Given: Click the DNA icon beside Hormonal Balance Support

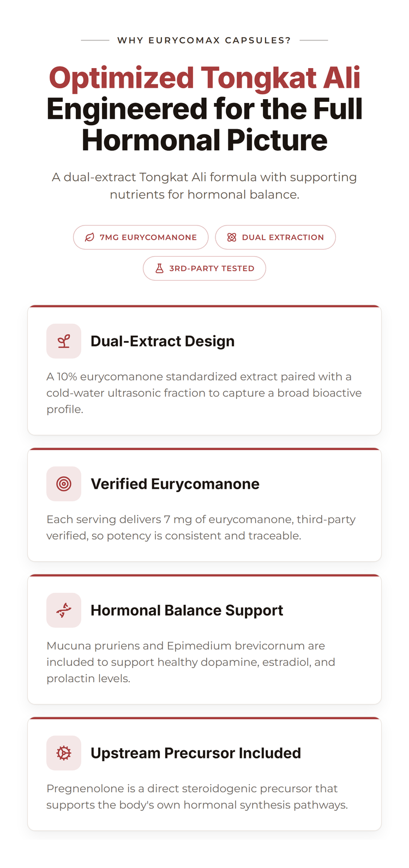Looking at the screenshot, I should pyautogui.click(x=64, y=610).
